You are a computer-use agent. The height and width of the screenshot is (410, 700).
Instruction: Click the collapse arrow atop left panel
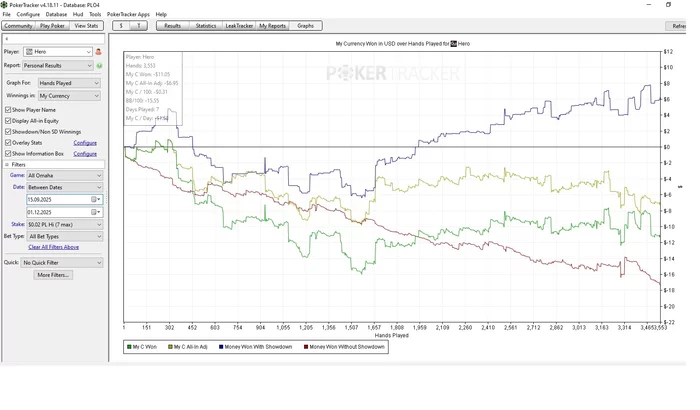point(7,39)
